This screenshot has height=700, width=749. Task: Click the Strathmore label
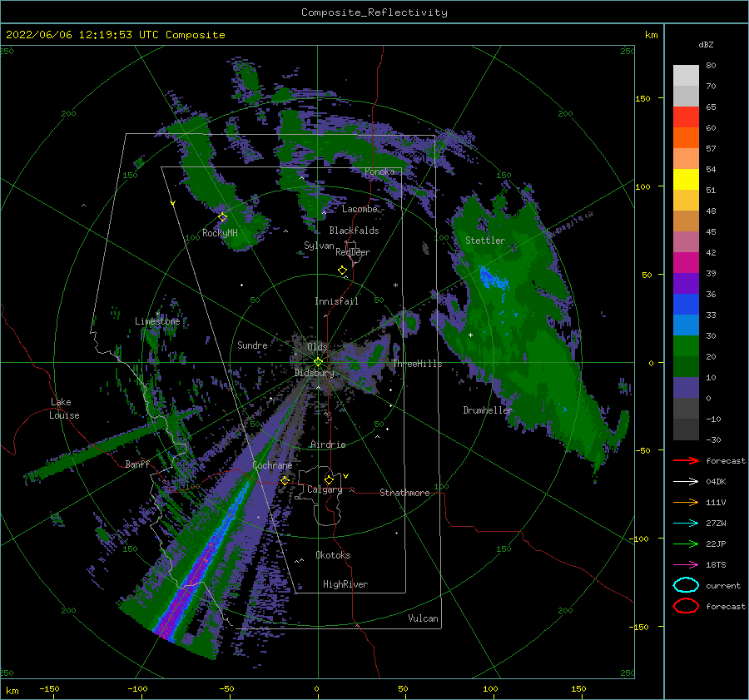pos(404,493)
